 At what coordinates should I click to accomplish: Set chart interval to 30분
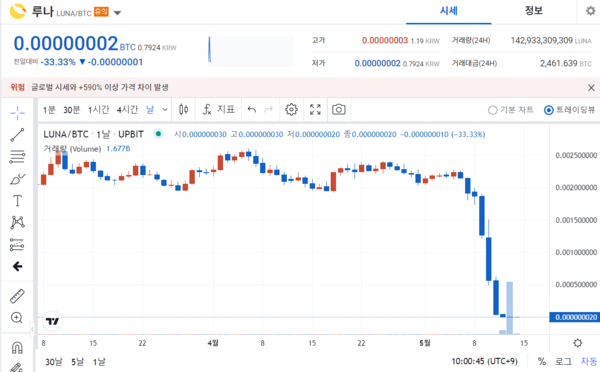tap(72, 110)
